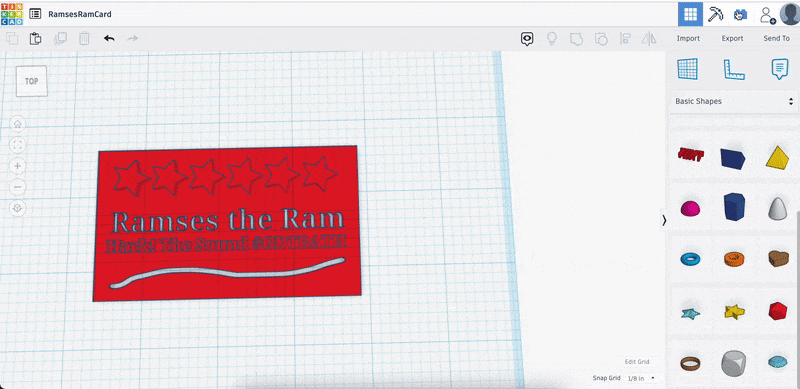Click the Group shapes icon
The width and height of the screenshot is (800, 389).
pyautogui.click(x=576, y=38)
